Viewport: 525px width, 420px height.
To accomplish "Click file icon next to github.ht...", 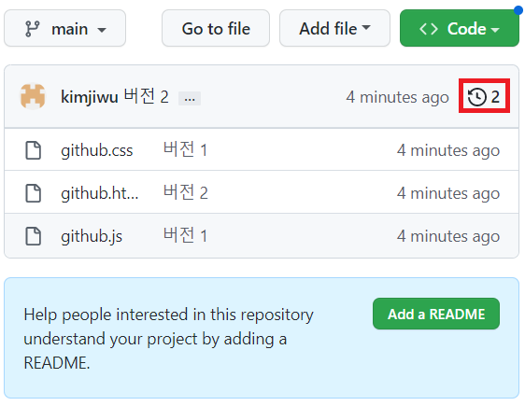I will pos(34,193).
